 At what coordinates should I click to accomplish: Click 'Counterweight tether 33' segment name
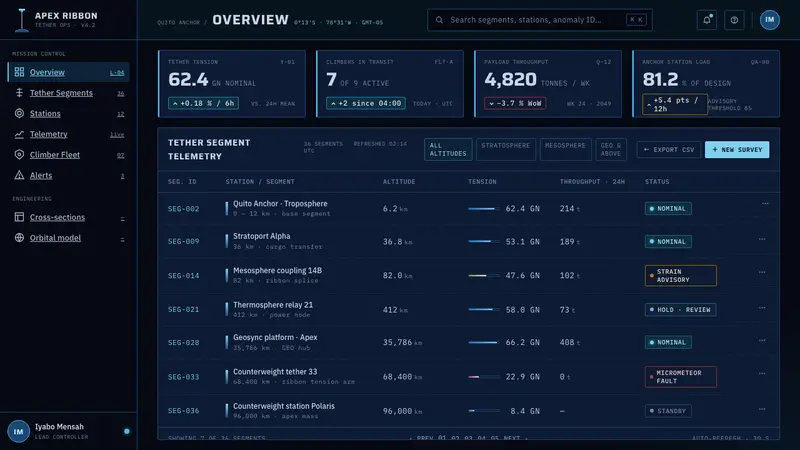pos(275,371)
